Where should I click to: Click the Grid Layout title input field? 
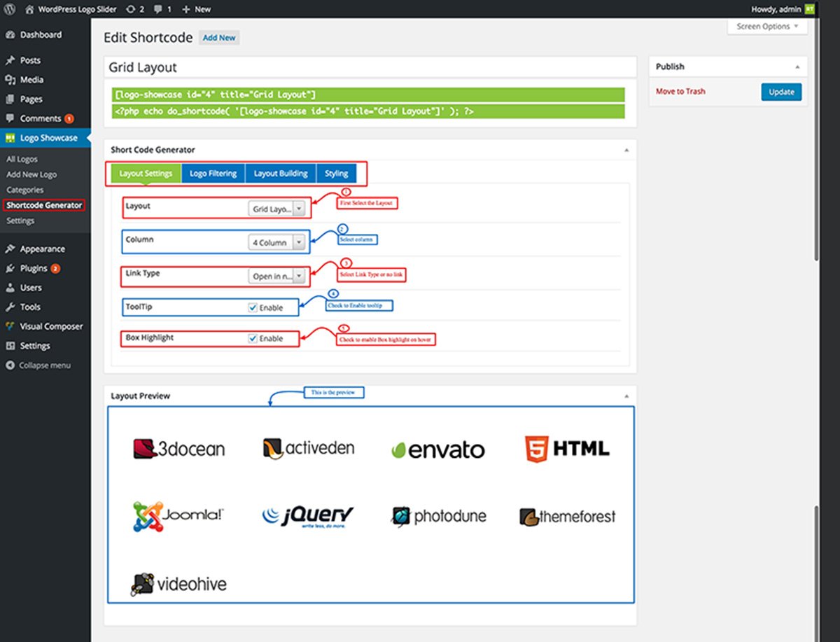[x=370, y=68]
